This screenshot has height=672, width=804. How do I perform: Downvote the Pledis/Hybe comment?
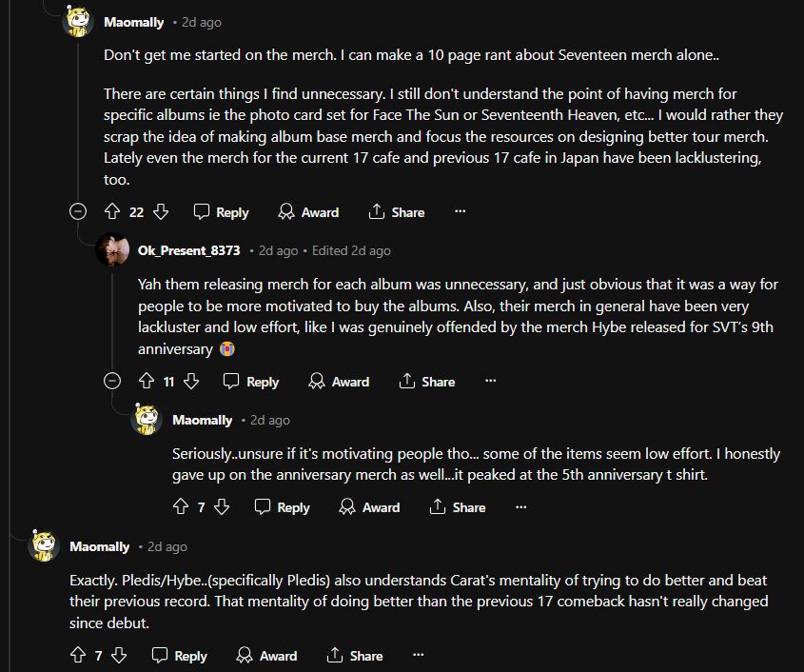click(x=119, y=656)
